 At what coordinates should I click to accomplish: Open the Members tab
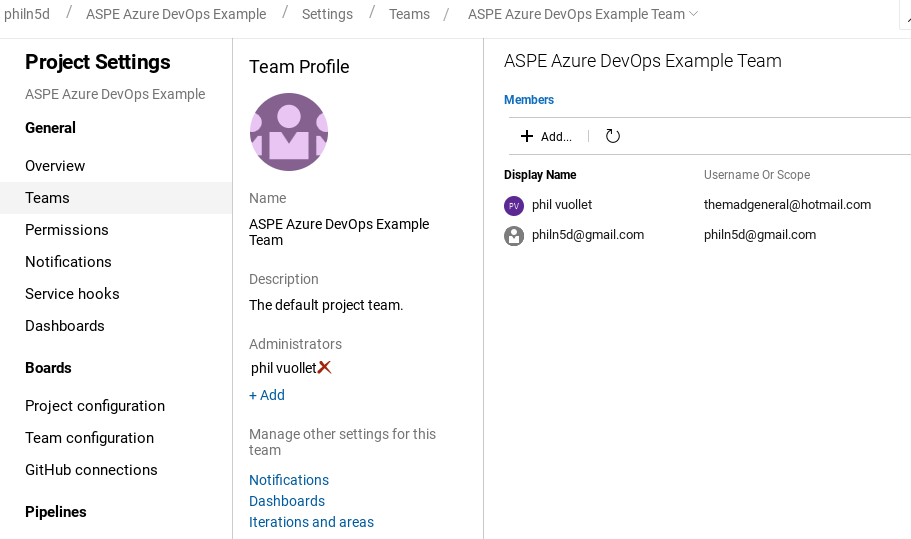pos(529,100)
